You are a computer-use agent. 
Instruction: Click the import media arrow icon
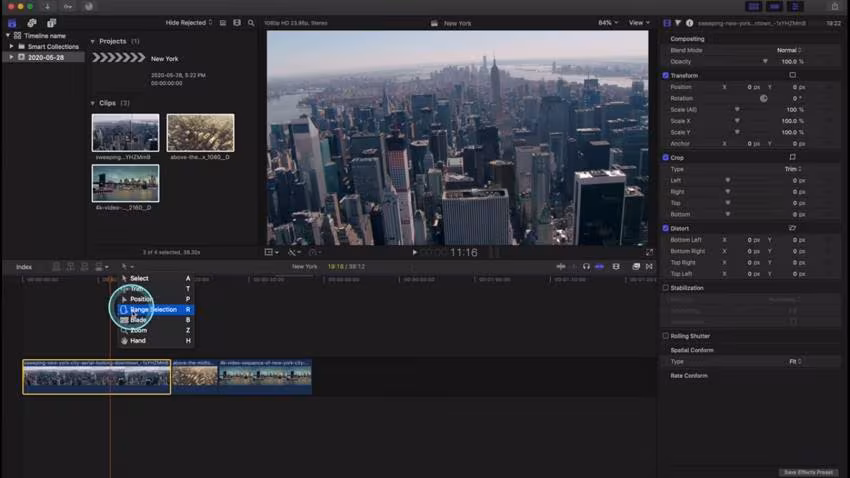click(47, 7)
